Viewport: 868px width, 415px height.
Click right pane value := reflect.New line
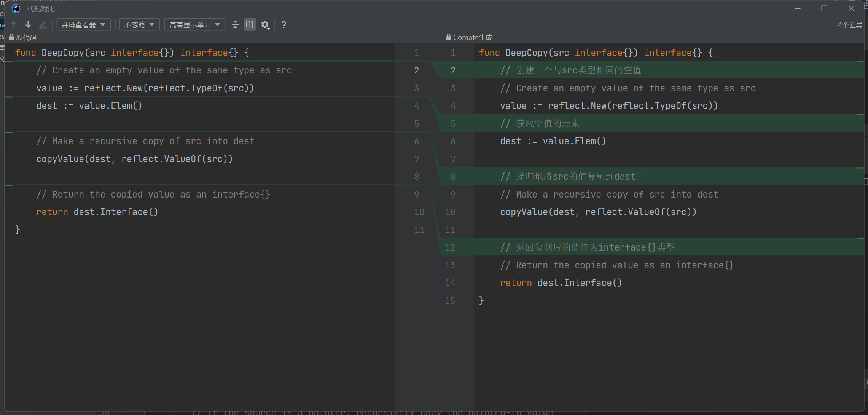[x=609, y=105]
